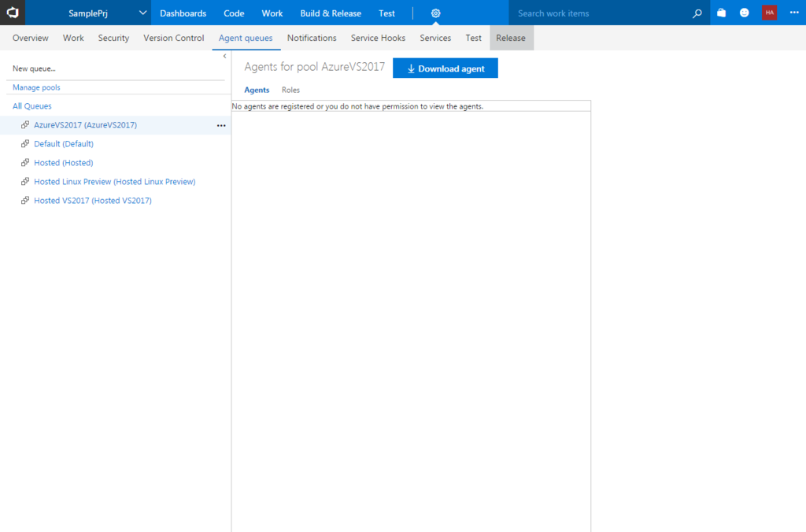Image resolution: width=806 pixels, height=532 pixels.
Task: Click the Hosted VS2017 queue icon
Action: click(24, 201)
